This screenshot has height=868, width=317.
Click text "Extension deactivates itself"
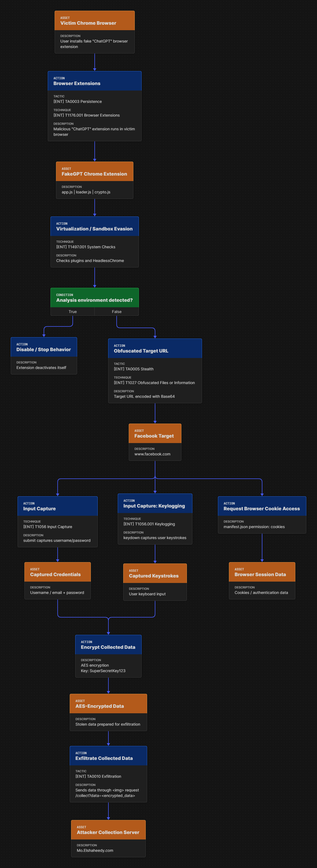(x=41, y=368)
